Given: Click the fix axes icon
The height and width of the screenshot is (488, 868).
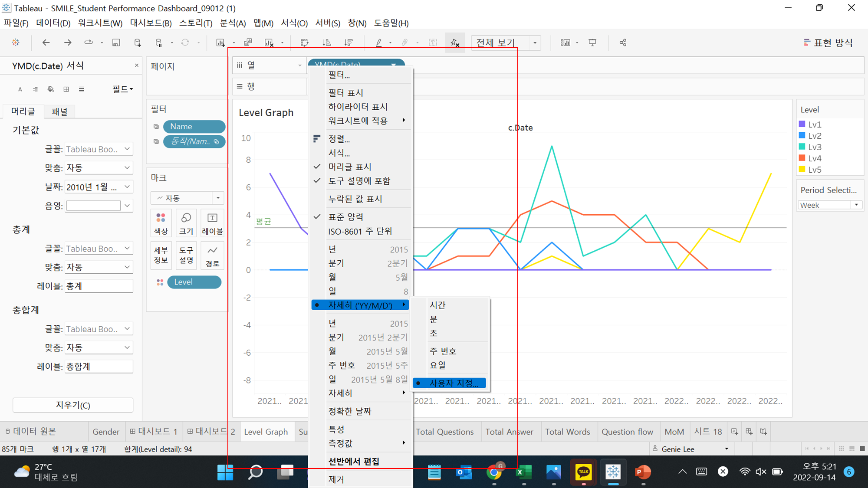Looking at the screenshot, I should point(455,43).
